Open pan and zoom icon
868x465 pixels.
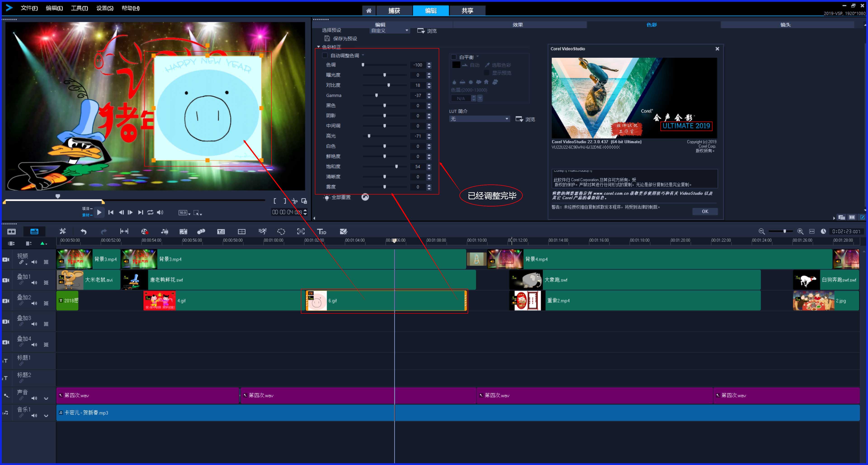[301, 231]
